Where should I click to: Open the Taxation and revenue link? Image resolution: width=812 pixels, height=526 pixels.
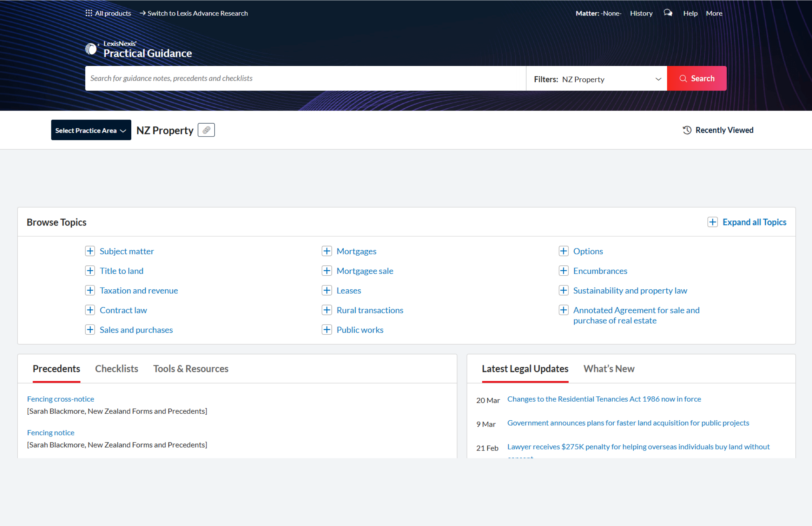(x=139, y=290)
